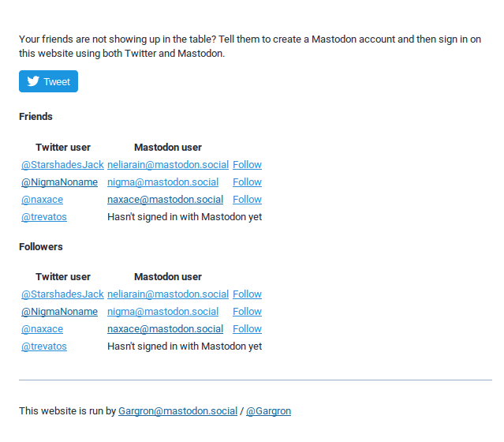Follow neliarain in the Friends table
The height and width of the screenshot is (442, 504).
click(247, 165)
